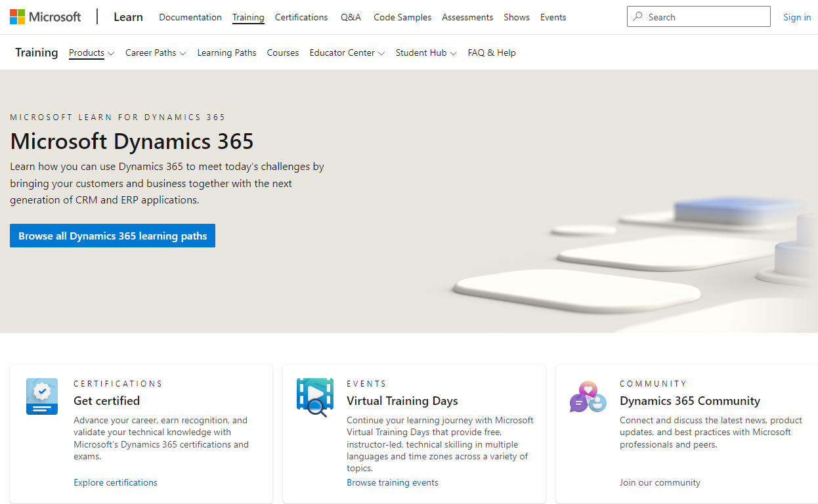Click the COMMUNITY card label

[x=653, y=384]
